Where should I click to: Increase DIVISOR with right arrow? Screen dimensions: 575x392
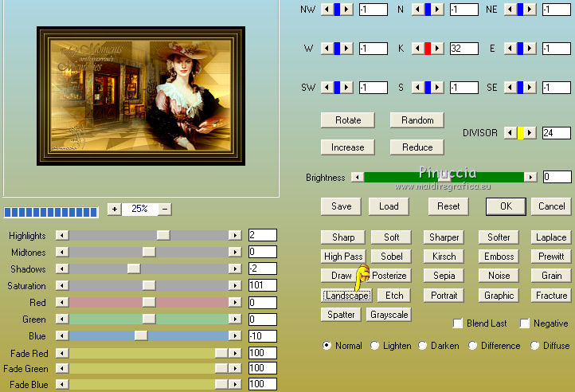pos(530,133)
